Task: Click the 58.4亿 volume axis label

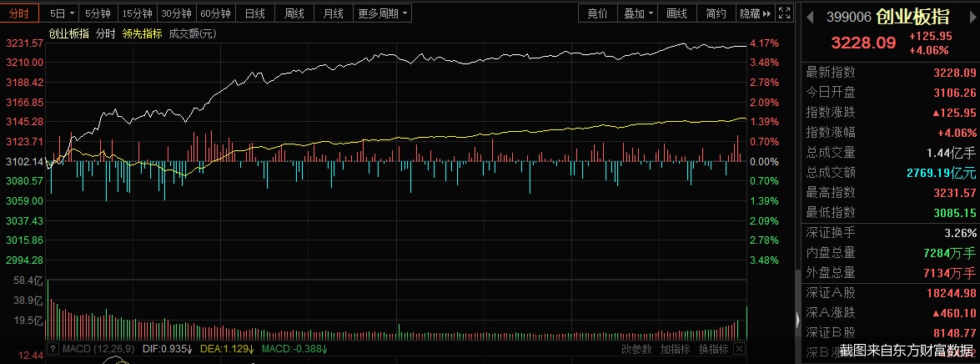Action: coord(27,281)
